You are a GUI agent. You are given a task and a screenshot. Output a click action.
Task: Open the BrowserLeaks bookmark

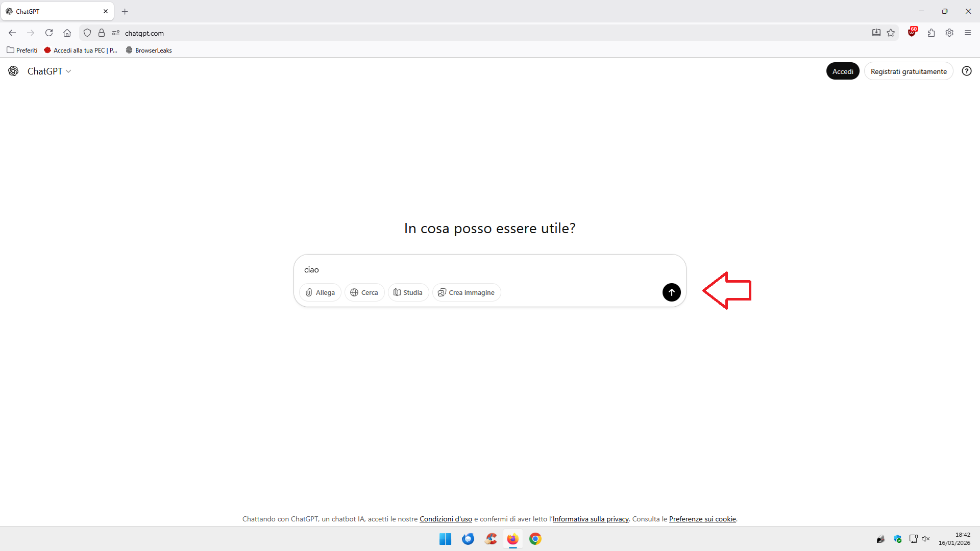pos(149,50)
